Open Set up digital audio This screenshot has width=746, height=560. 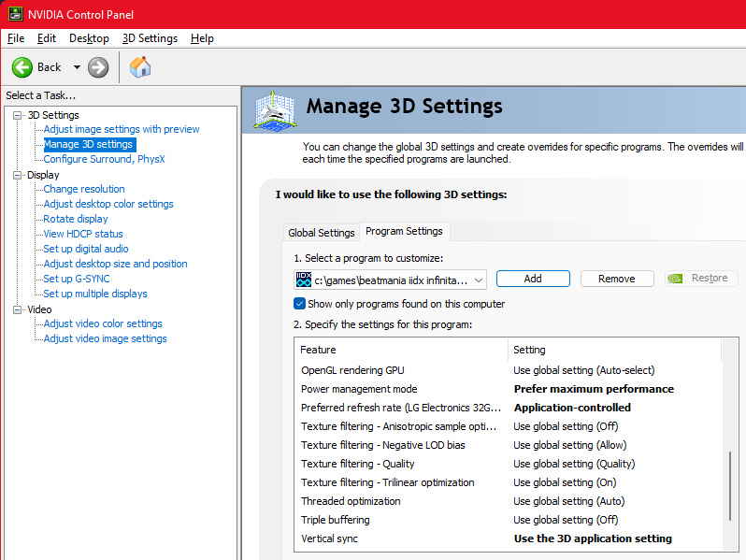pyautogui.click(x=86, y=249)
